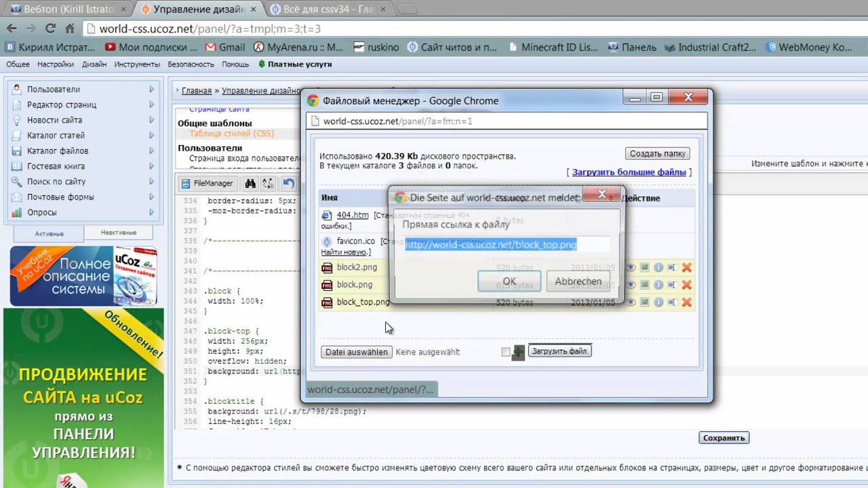Screen dimensions: 868x488
Task: Open the Общее menu
Action: tap(18, 64)
